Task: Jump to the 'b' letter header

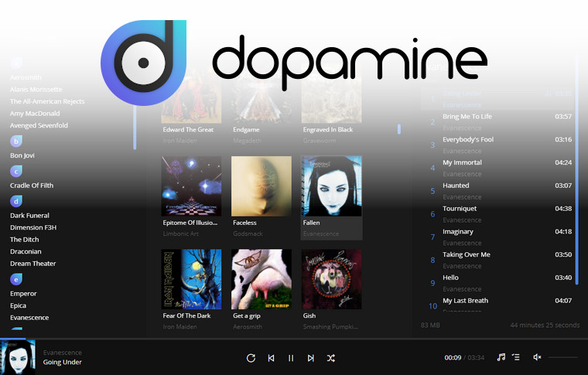Action: click(15, 141)
